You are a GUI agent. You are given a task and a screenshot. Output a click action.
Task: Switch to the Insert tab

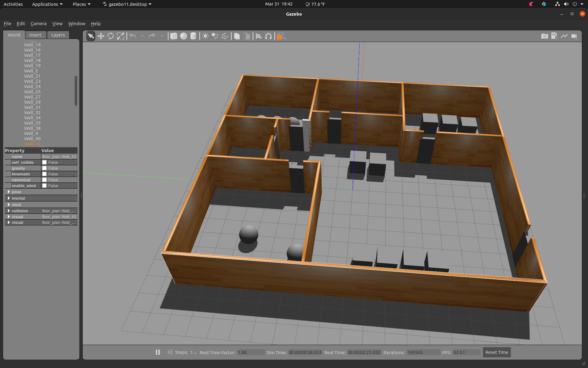pyautogui.click(x=36, y=35)
